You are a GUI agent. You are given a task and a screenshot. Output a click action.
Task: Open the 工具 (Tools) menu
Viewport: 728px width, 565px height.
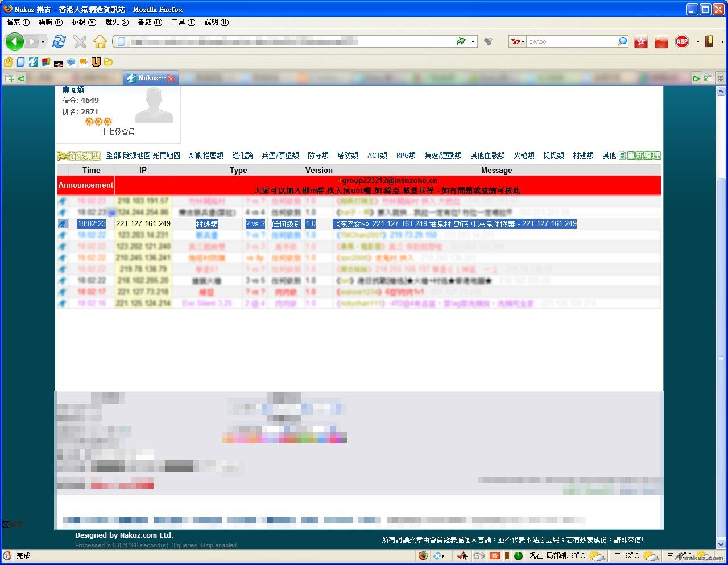coord(183,22)
